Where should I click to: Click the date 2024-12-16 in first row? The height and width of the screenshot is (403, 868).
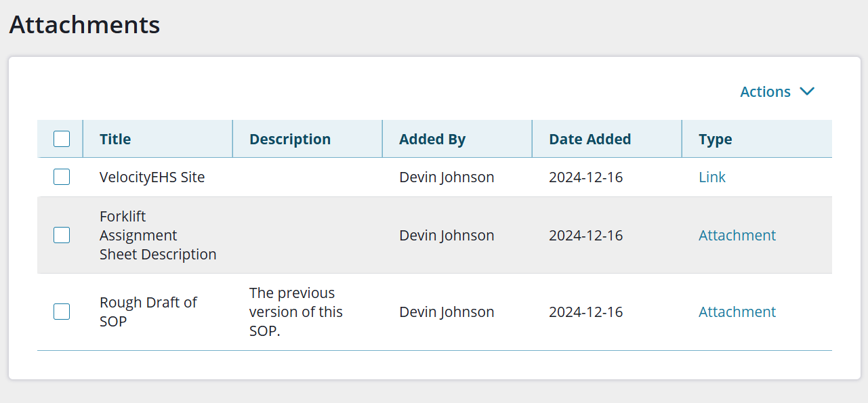585,177
